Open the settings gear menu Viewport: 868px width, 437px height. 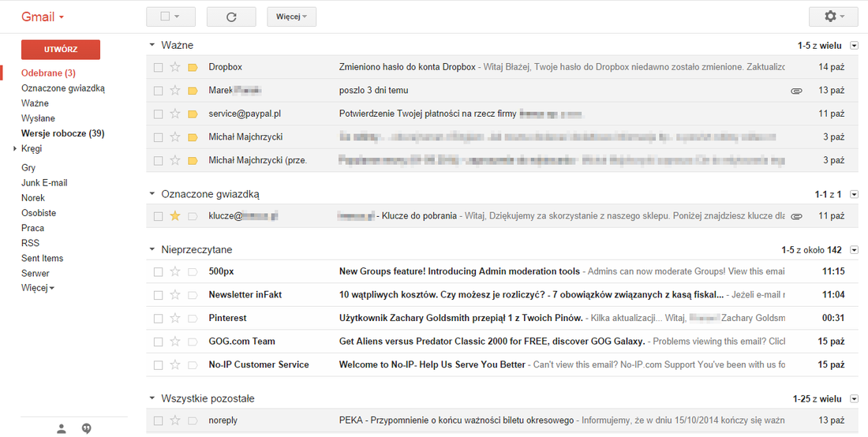(833, 17)
